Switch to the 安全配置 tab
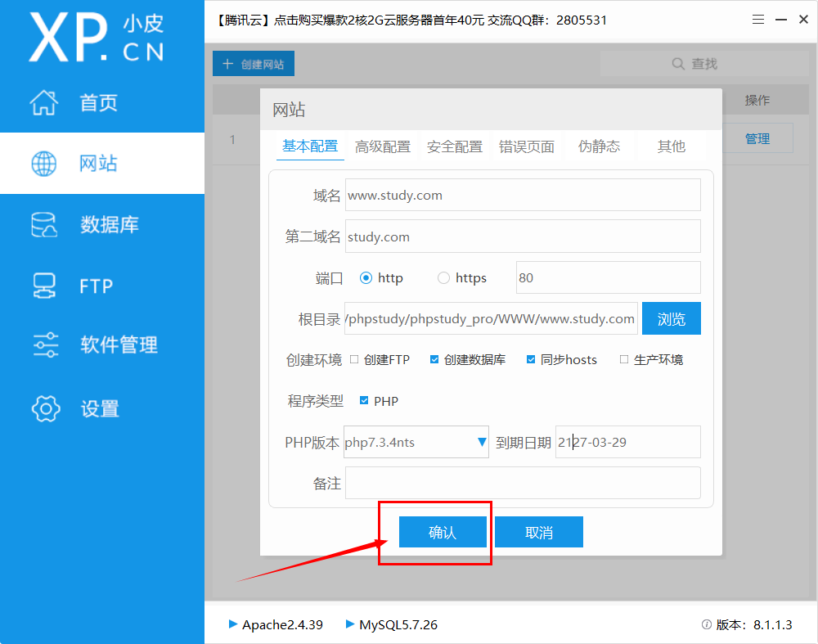 click(x=454, y=146)
